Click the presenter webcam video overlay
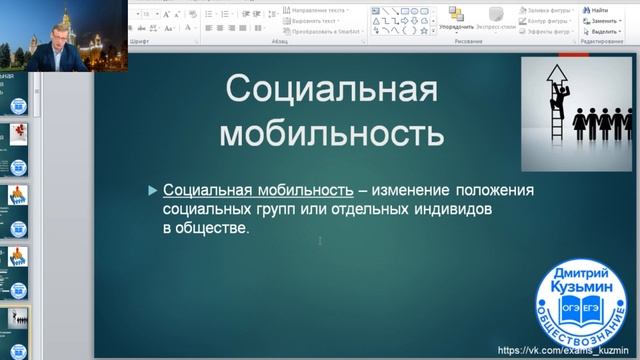 [x=64, y=36]
